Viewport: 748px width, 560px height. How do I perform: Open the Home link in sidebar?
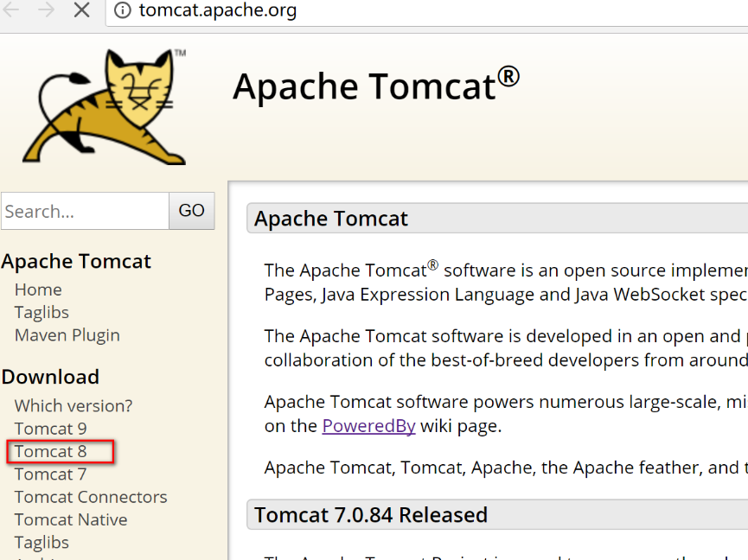click(38, 290)
